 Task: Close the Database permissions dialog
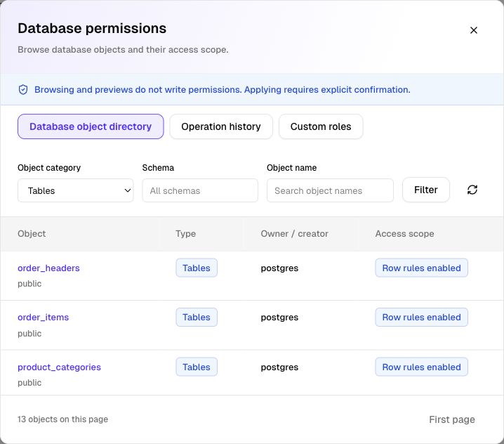click(x=473, y=30)
